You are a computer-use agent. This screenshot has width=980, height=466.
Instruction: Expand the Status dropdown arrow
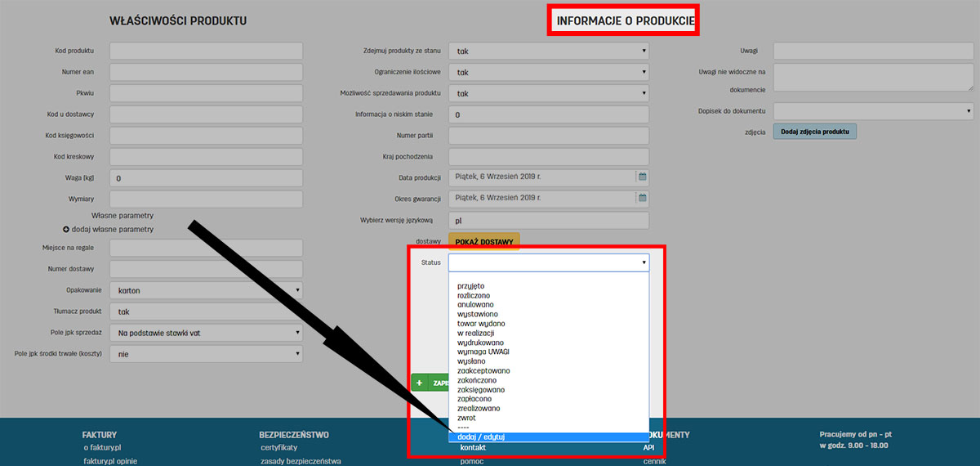point(644,262)
